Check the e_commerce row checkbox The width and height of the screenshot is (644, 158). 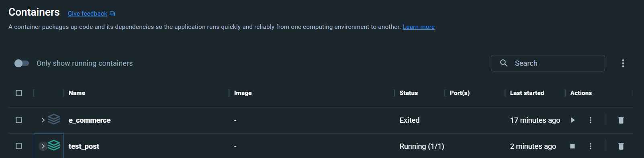(19, 120)
